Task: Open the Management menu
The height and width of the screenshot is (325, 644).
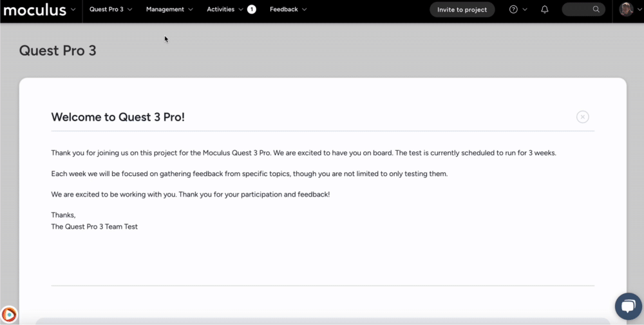Action: coord(169,10)
